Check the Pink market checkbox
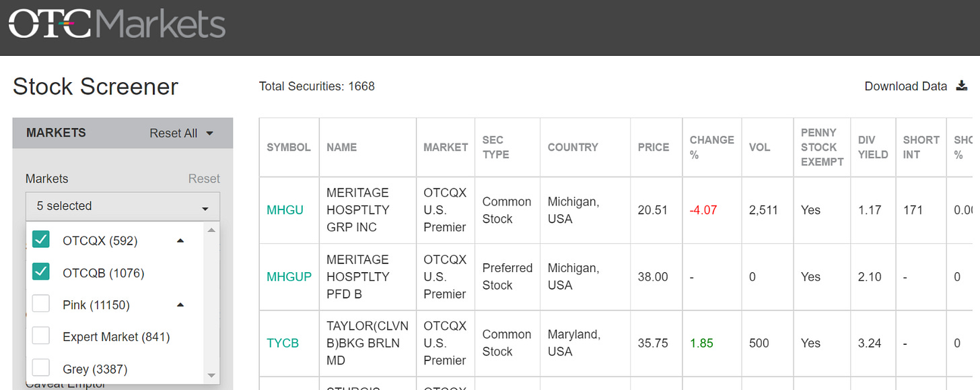 click(x=41, y=304)
